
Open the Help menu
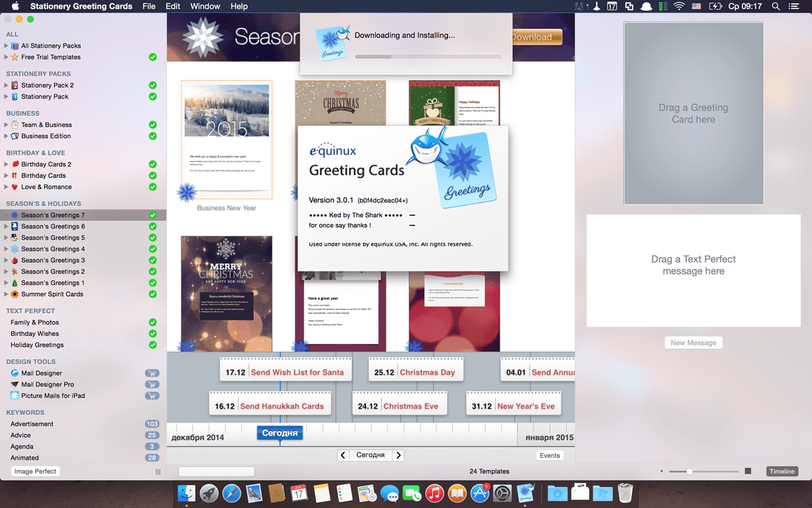[x=239, y=6]
